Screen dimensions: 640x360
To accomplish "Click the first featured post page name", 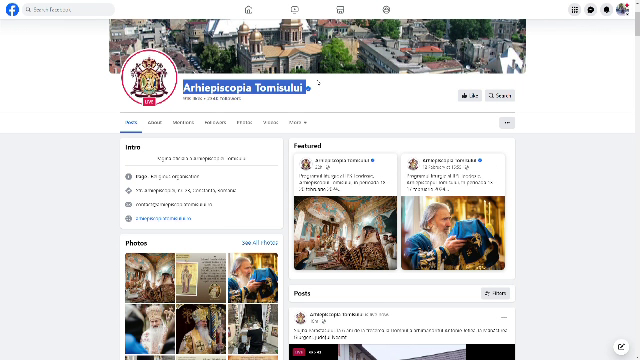I will pos(342,160).
